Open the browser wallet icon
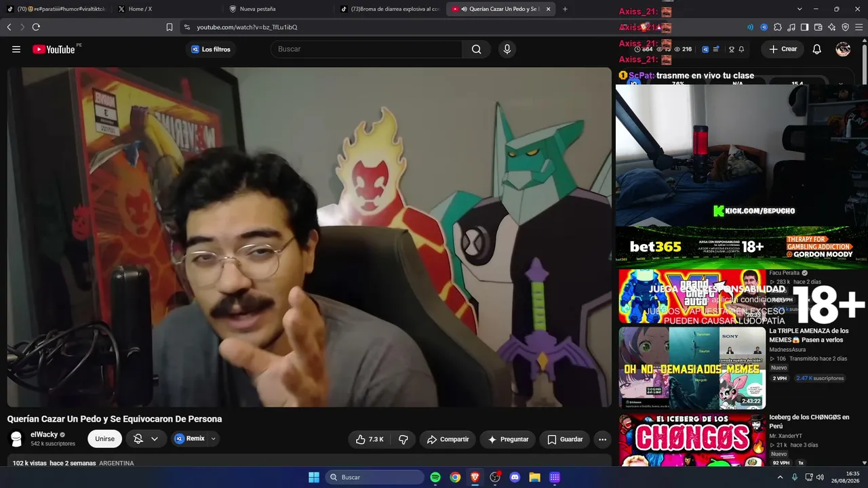This screenshot has width=868, height=488. coord(818,27)
